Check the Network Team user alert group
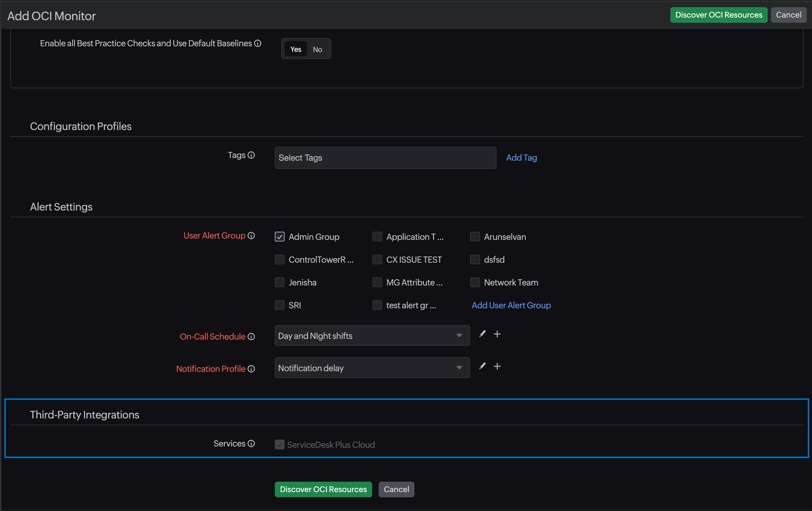 [475, 282]
